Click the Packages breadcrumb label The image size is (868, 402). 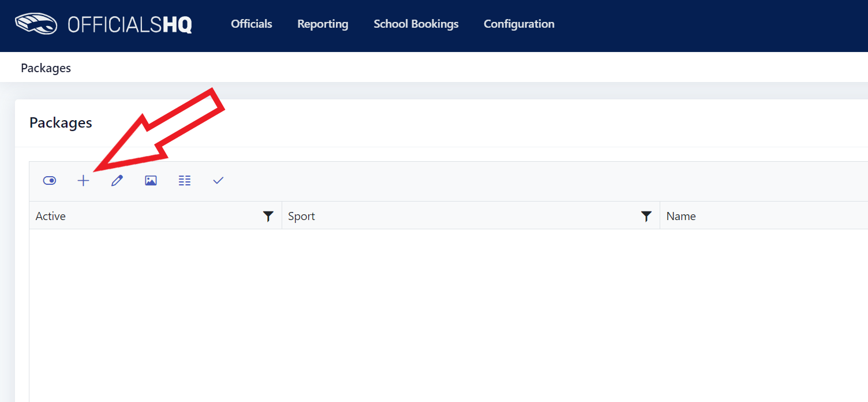pos(46,68)
